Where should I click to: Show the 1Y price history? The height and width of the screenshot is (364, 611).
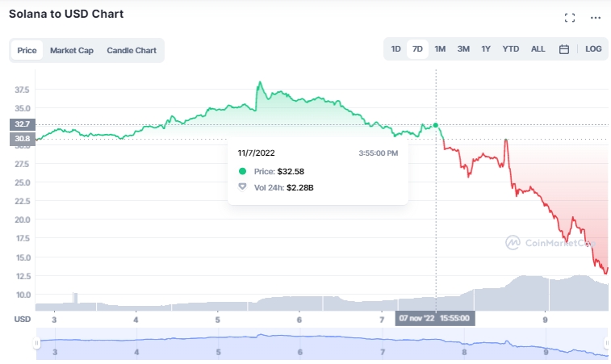click(486, 49)
